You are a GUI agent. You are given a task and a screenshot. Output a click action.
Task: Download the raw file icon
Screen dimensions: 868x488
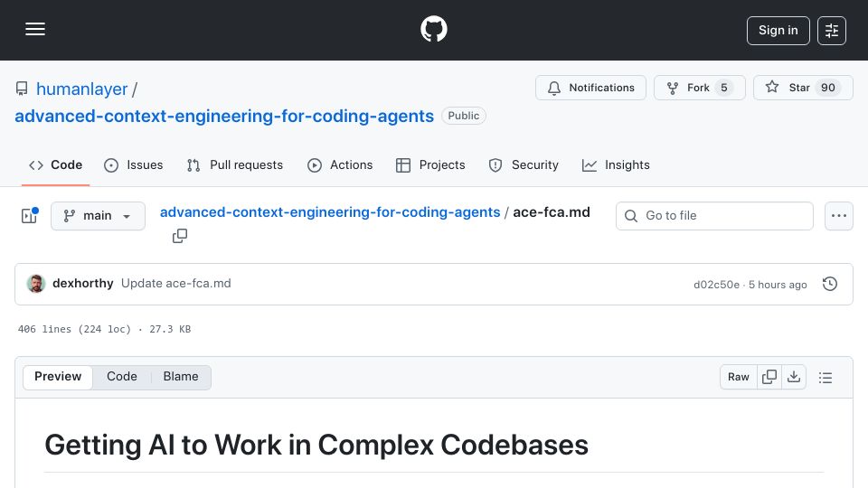[x=794, y=378]
